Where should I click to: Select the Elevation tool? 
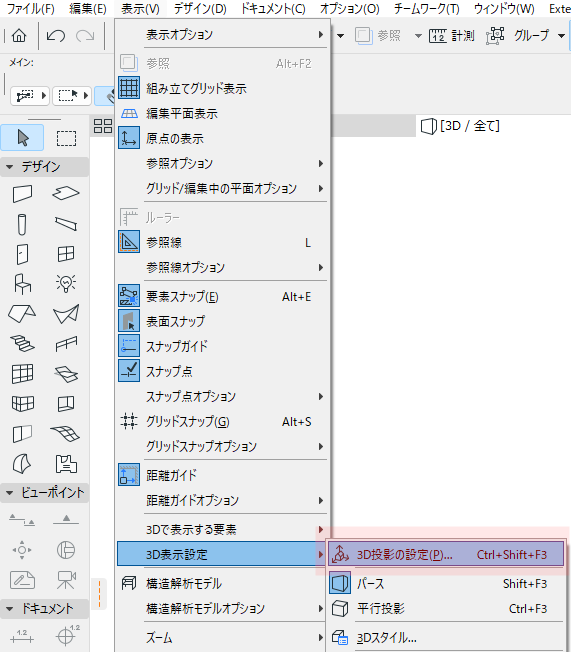66,520
